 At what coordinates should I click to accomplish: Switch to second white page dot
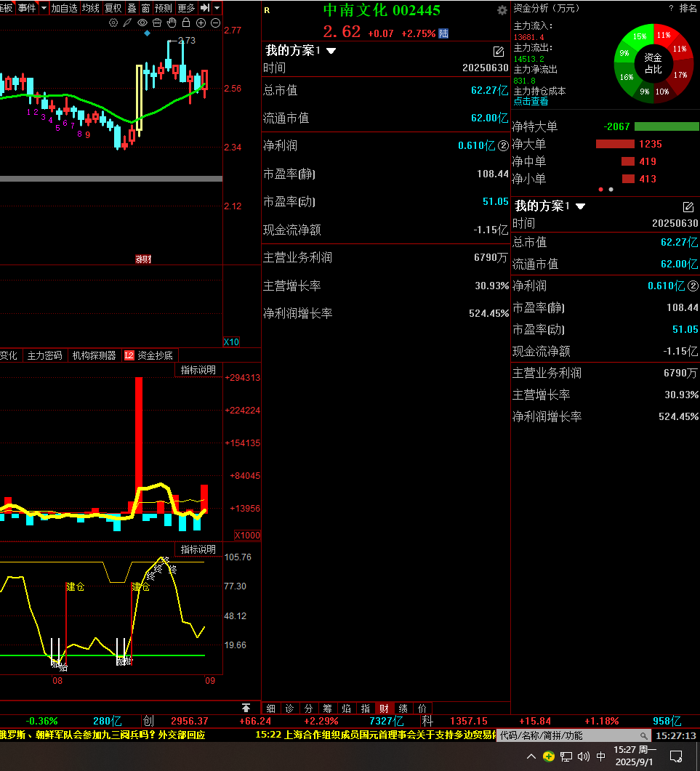point(611,190)
